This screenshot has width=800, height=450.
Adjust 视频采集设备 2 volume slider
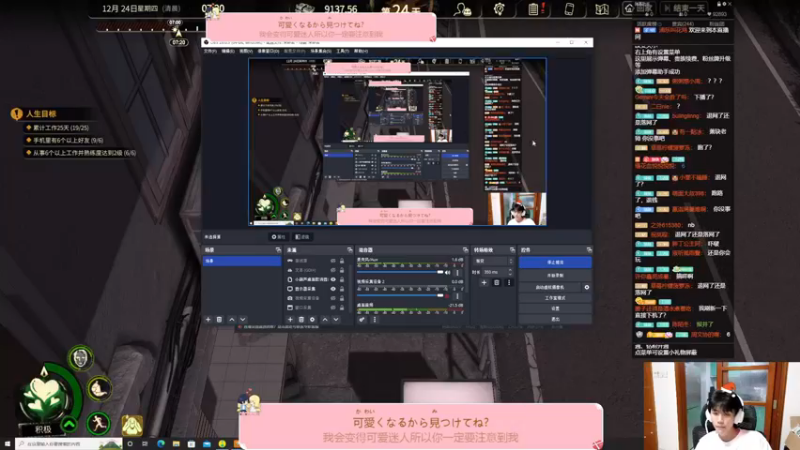(400, 296)
